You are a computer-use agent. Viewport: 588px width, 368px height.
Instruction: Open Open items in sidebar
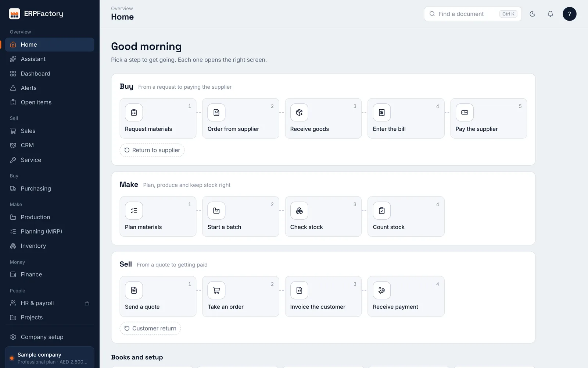pyautogui.click(x=50, y=102)
